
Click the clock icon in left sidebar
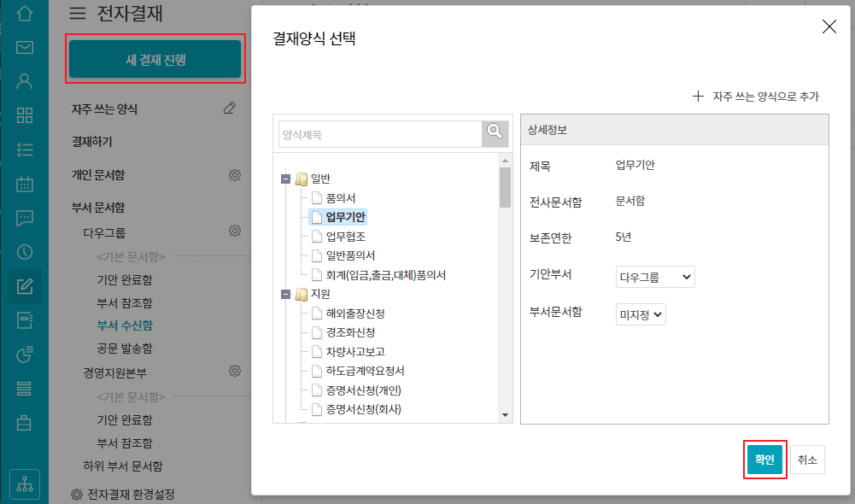[x=25, y=251]
